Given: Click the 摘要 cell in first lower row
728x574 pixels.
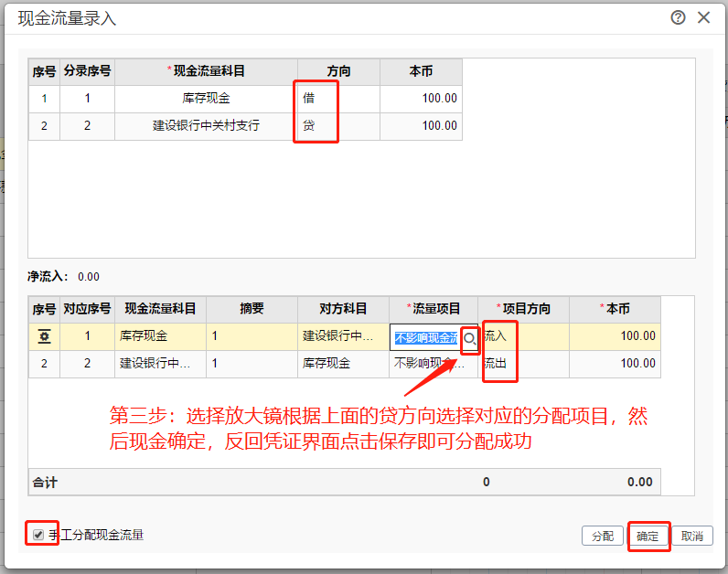Looking at the screenshot, I should click(x=252, y=336).
